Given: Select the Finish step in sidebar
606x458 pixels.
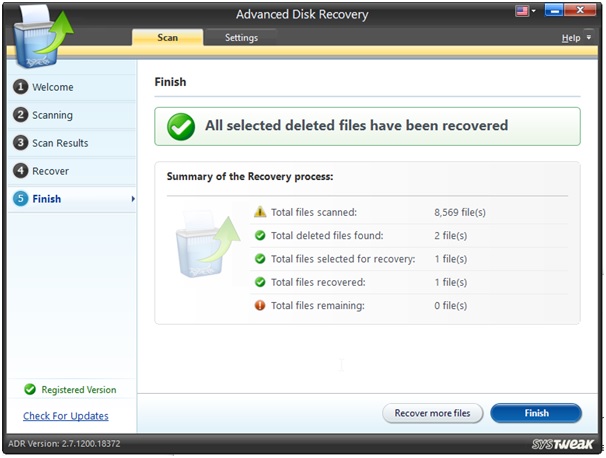Looking at the screenshot, I should pyautogui.click(x=72, y=199).
